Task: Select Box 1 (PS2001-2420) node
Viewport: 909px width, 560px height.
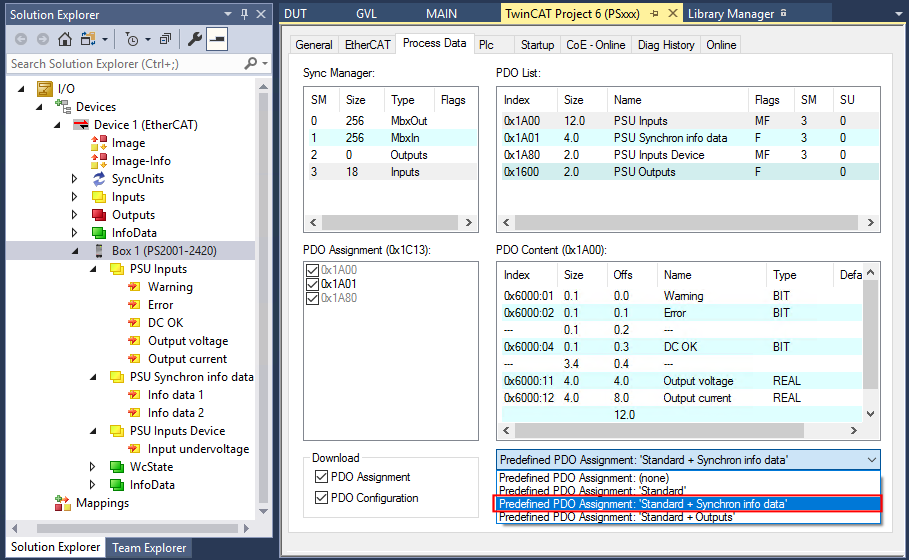Action: click(164, 250)
